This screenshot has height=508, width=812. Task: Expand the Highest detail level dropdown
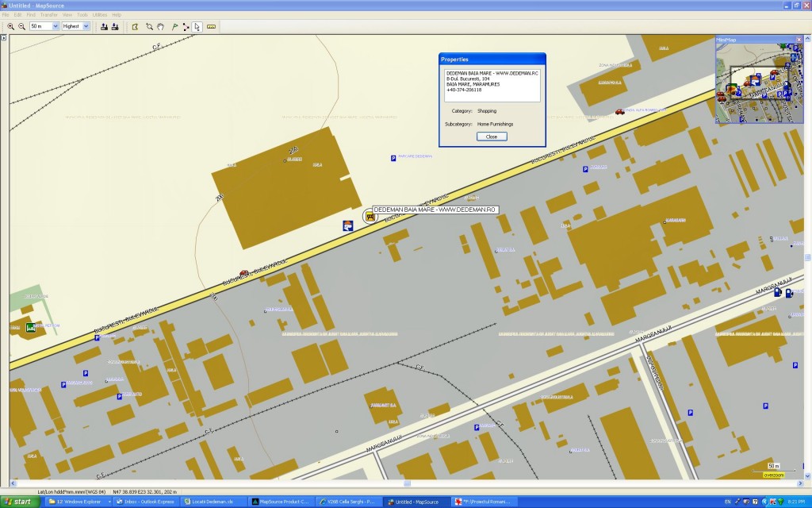point(86,26)
